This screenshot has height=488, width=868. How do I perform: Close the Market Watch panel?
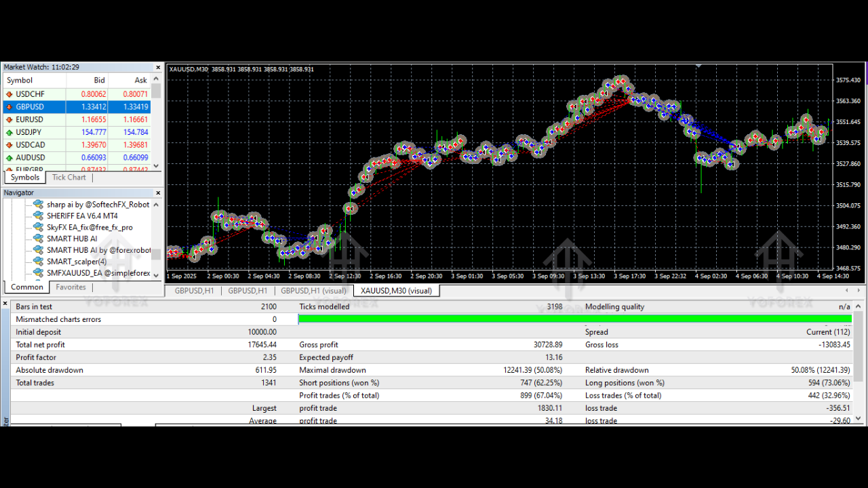pyautogui.click(x=158, y=68)
